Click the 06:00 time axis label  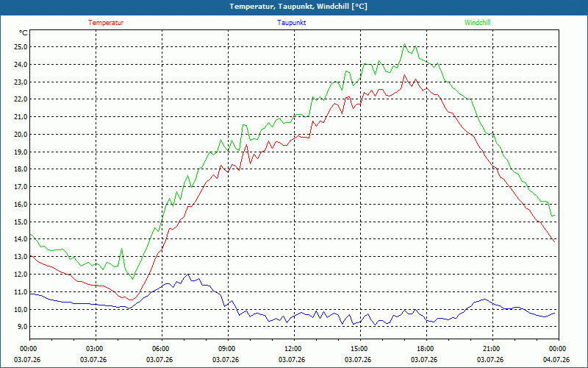(162, 348)
